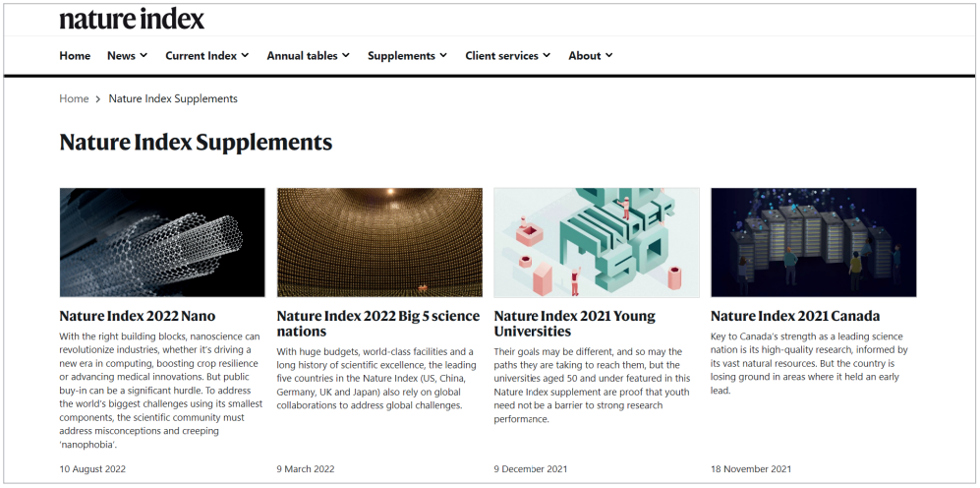Expand the Current Index chevron
980x488 pixels.
click(x=245, y=55)
